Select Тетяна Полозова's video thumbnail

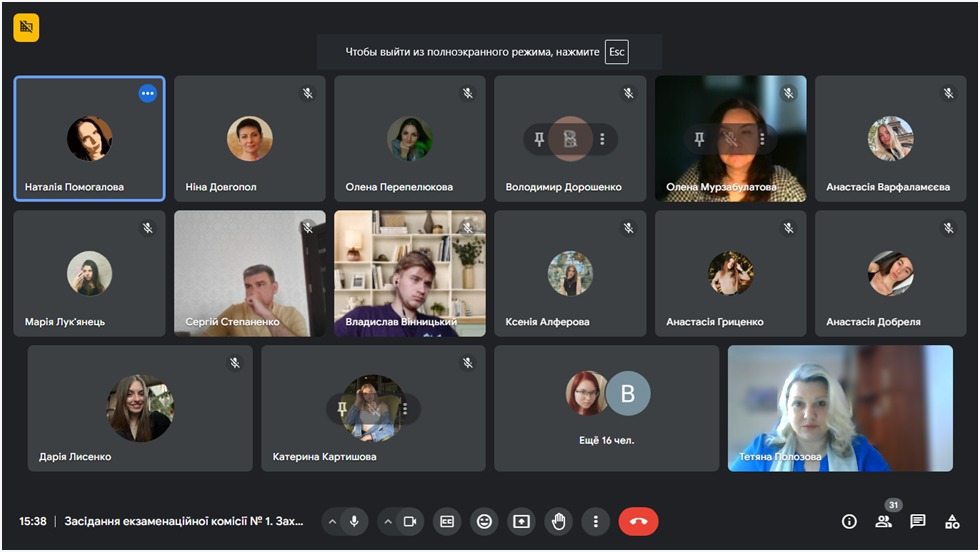[840, 408]
